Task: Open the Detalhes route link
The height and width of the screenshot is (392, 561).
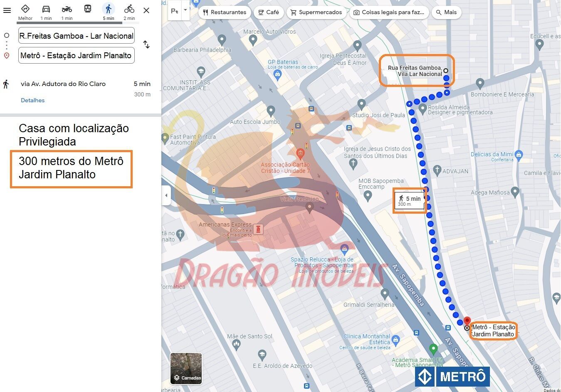Action: 32,100
